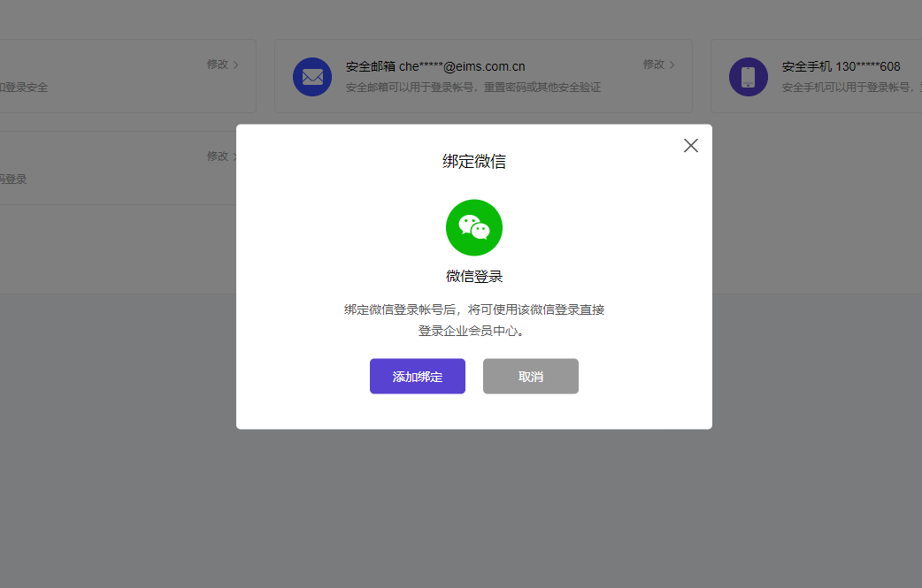Image resolution: width=922 pixels, height=588 pixels.
Task: Click 修改 link on the 码登录 card
Action: coord(218,157)
